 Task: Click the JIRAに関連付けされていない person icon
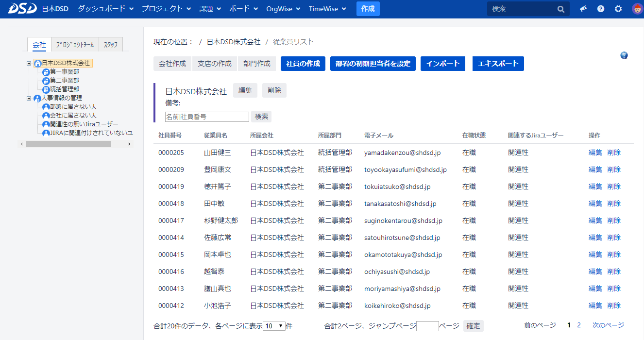point(46,133)
